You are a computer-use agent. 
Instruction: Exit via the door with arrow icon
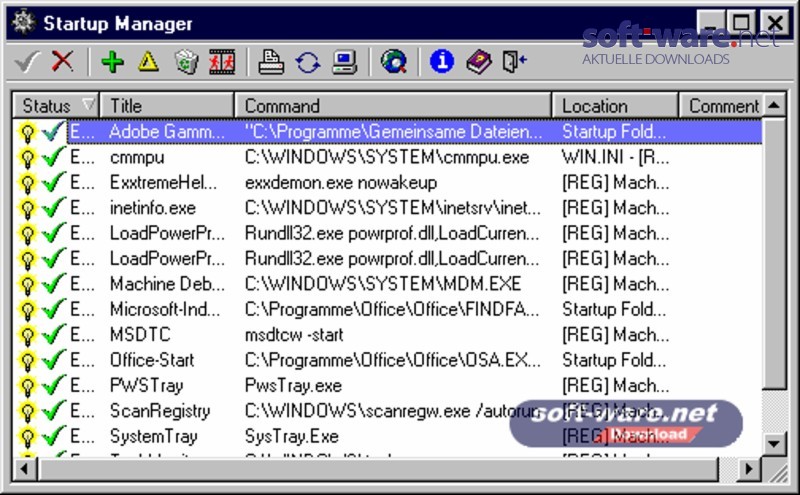[514, 62]
